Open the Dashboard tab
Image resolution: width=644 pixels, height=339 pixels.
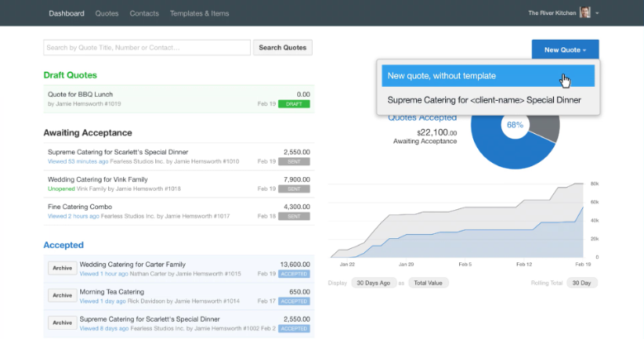coord(67,13)
